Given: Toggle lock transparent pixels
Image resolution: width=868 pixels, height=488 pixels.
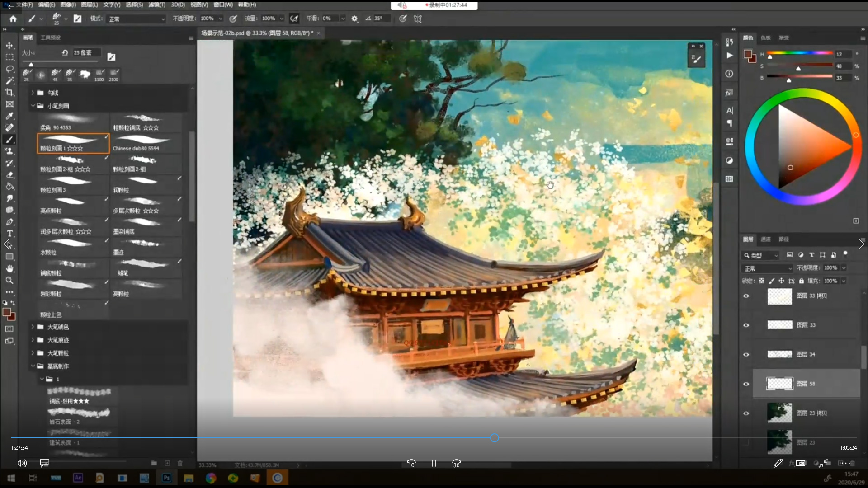Looking at the screenshot, I should point(761,281).
